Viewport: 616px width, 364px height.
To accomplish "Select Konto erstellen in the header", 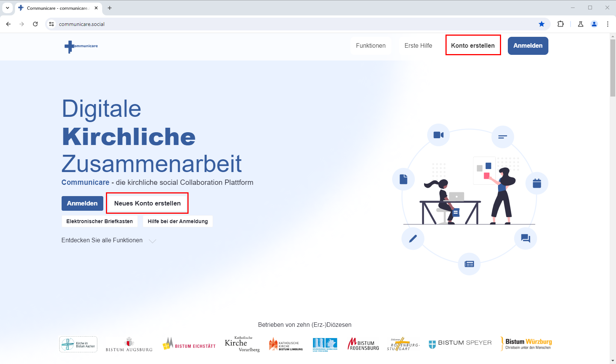I will [473, 45].
